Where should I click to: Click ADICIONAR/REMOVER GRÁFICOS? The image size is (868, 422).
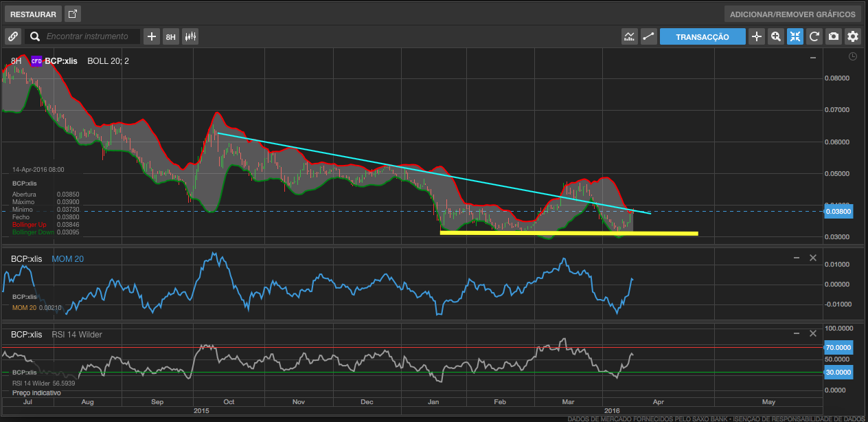792,14
